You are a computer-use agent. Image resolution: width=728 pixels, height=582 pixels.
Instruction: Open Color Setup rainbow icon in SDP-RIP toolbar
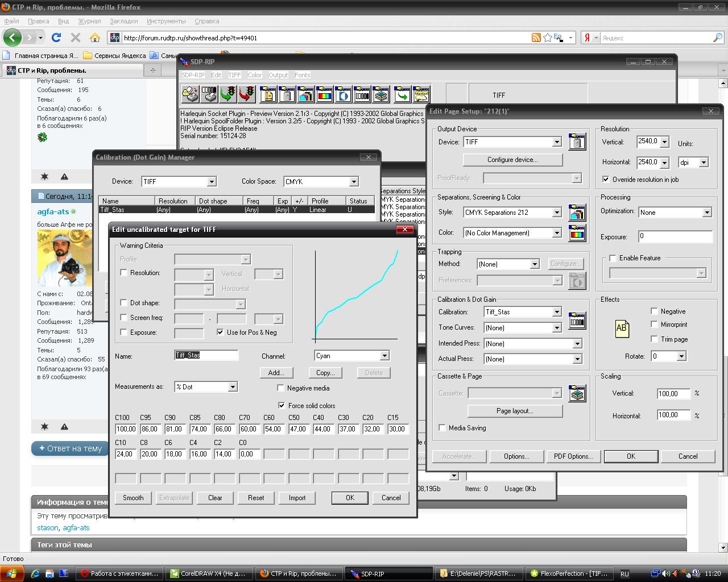click(324, 94)
